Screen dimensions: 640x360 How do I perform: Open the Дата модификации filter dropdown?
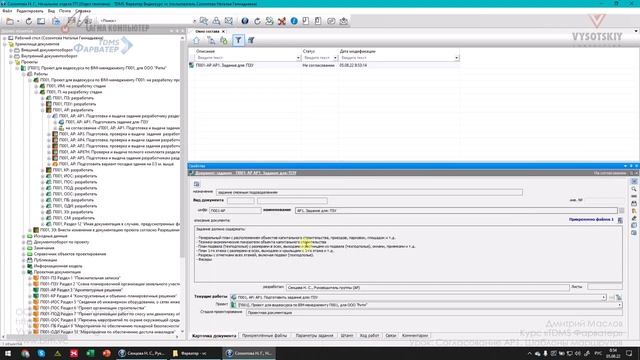456,58
